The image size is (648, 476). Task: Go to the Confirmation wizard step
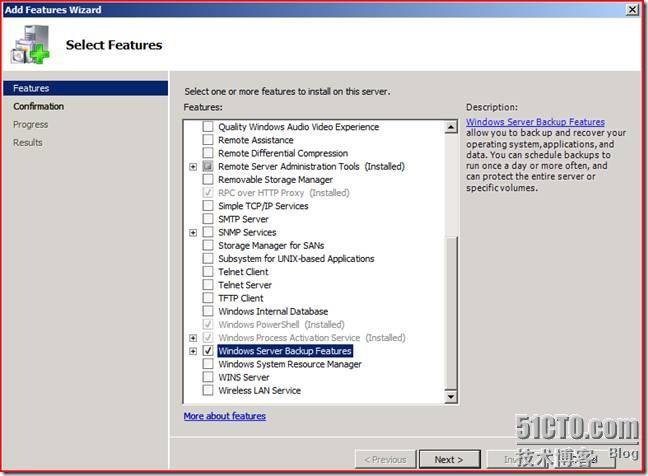38,106
